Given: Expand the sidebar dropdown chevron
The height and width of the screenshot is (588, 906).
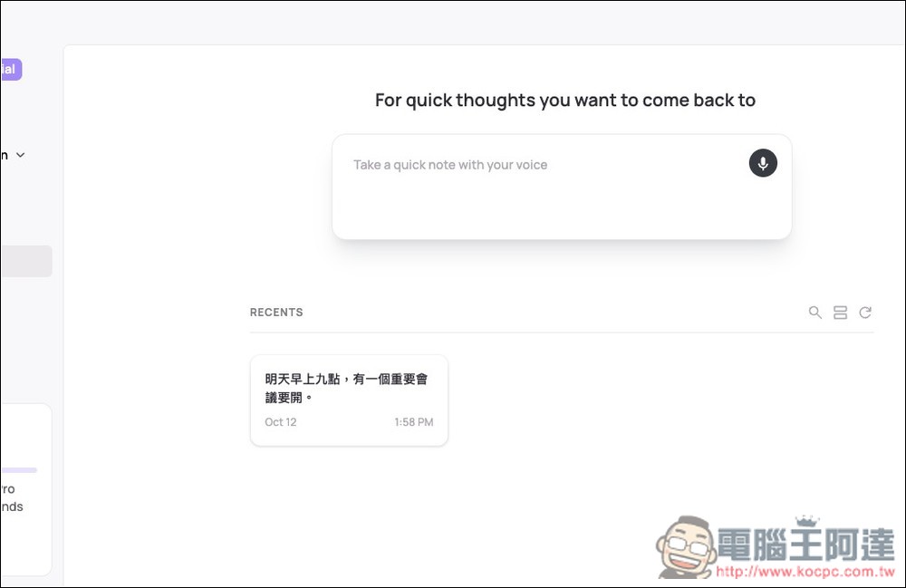Looking at the screenshot, I should tap(21, 155).
